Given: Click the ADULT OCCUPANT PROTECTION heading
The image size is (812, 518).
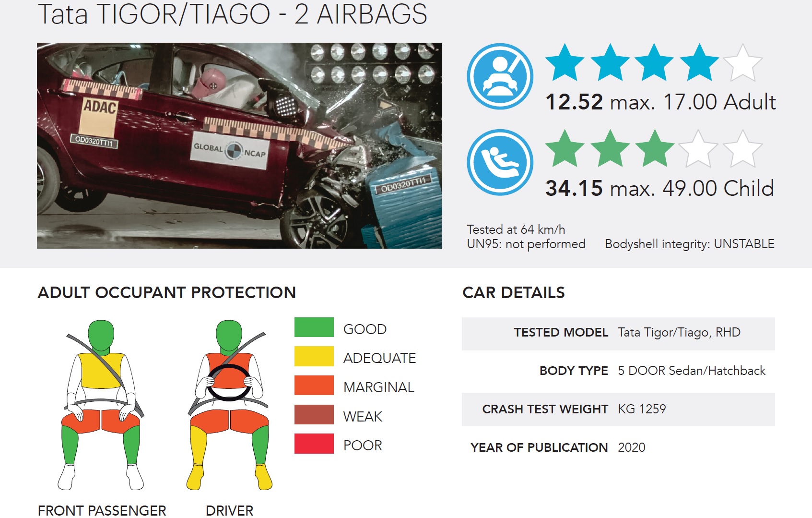Looking at the screenshot, I should click(167, 292).
